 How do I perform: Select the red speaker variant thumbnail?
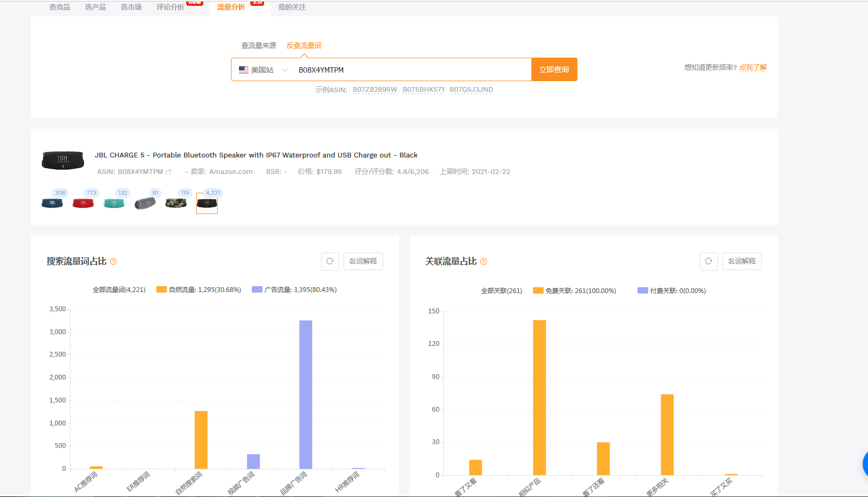click(x=83, y=203)
